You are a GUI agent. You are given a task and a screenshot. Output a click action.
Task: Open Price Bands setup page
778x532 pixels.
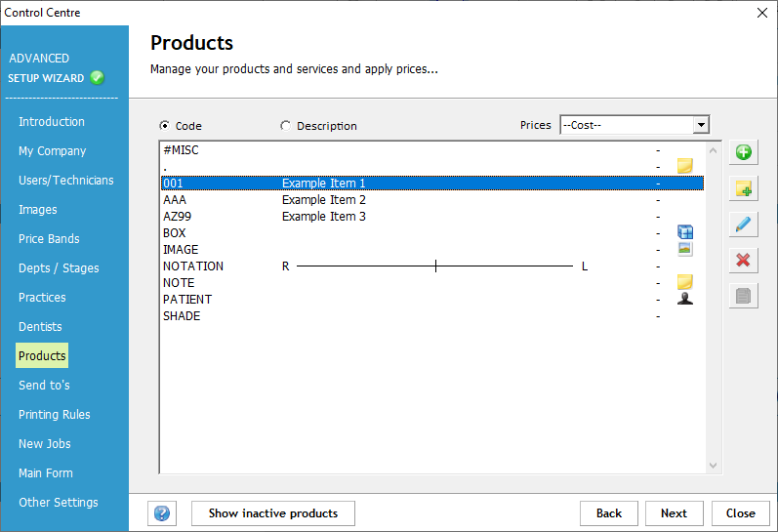click(49, 239)
